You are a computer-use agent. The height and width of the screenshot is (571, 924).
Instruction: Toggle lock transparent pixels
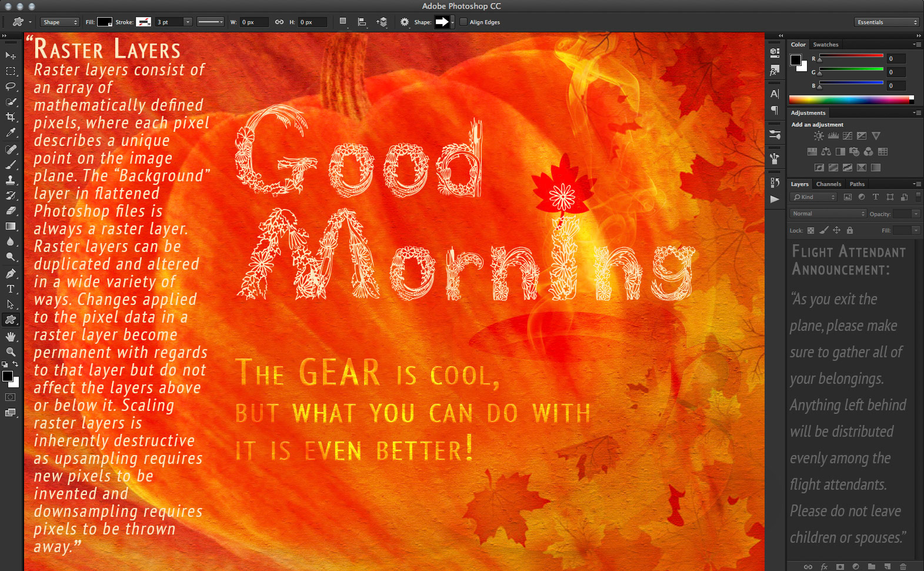click(x=811, y=230)
